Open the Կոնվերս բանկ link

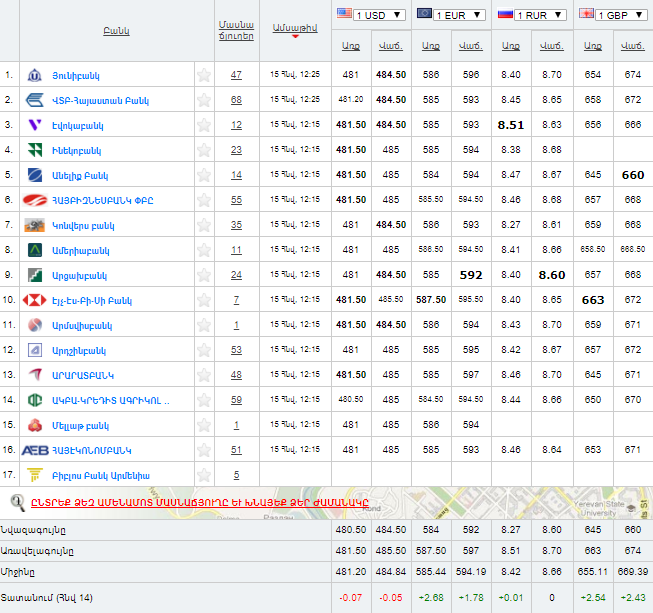[x=83, y=226]
